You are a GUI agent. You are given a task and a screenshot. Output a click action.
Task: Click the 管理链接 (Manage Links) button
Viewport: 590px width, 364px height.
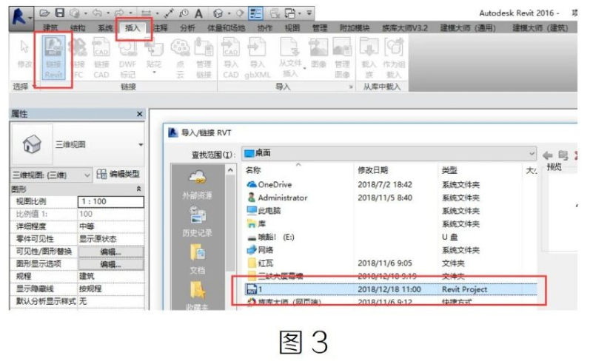pyautogui.click(x=204, y=58)
